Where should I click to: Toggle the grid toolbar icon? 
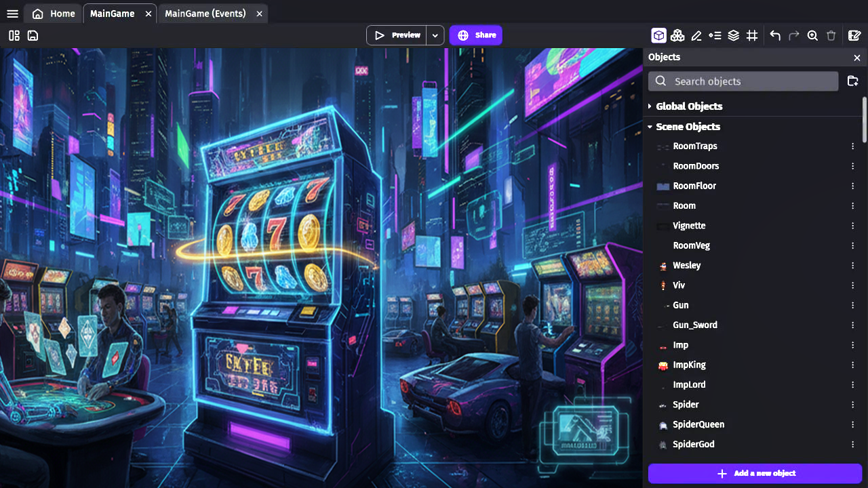(x=752, y=35)
